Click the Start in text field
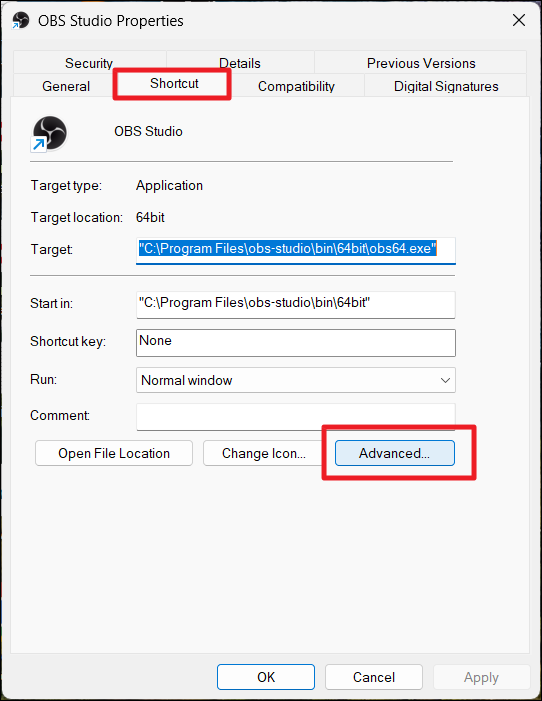542x701 pixels. tap(296, 304)
